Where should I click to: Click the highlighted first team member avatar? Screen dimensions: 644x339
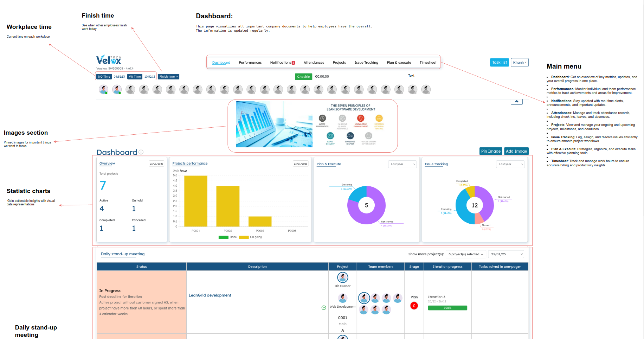[364, 298]
